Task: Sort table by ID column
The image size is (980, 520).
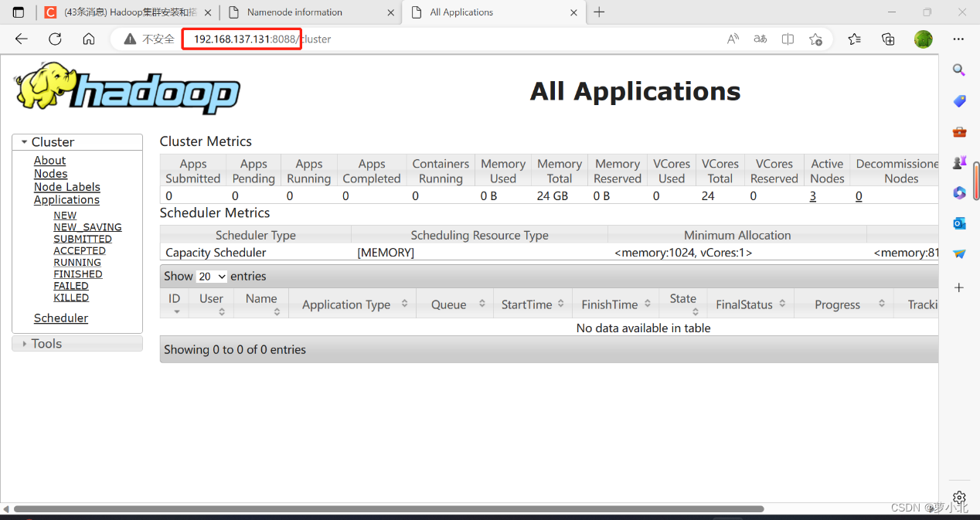Action: coord(174,304)
